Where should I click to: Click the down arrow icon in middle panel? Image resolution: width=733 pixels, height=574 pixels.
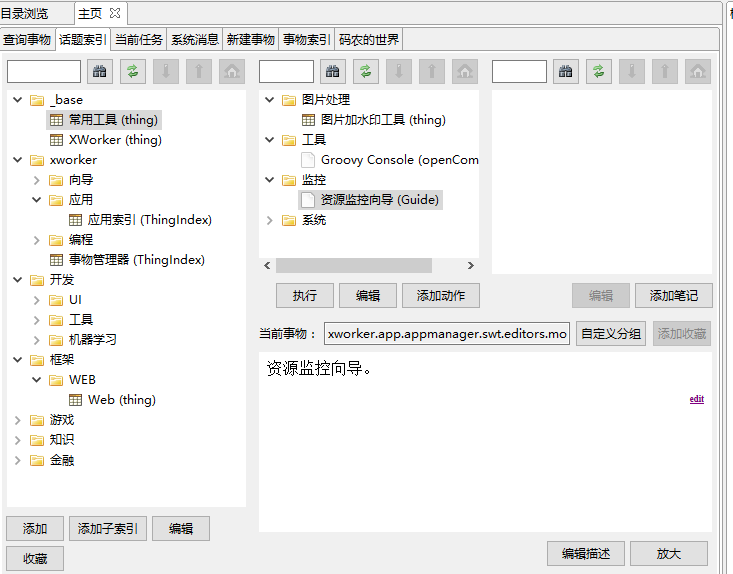[399, 72]
